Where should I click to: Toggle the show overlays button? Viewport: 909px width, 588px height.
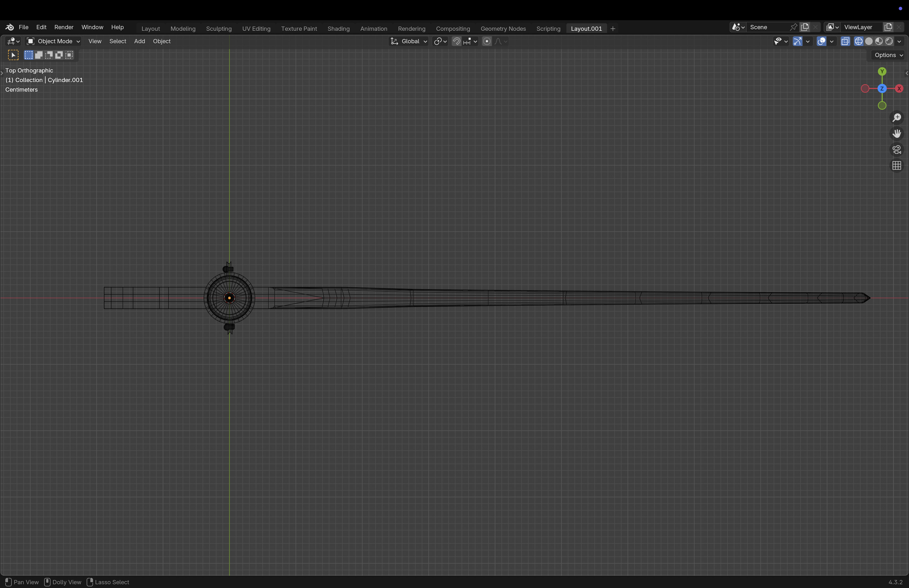click(x=822, y=41)
